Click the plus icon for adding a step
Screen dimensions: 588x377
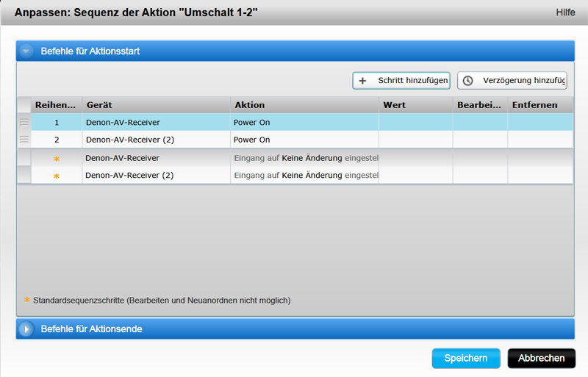(x=362, y=81)
